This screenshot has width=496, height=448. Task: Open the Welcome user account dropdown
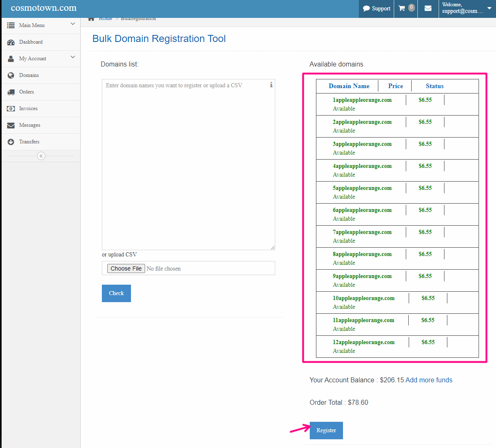[x=489, y=8]
